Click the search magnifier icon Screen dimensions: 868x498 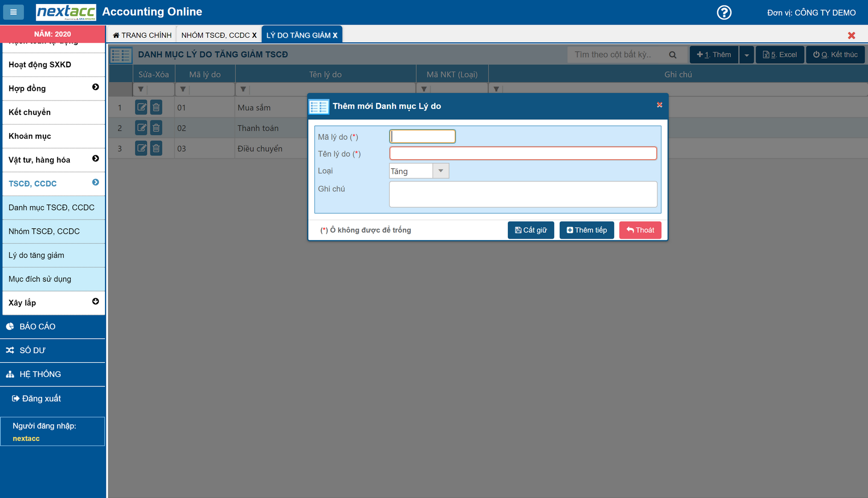pyautogui.click(x=673, y=55)
